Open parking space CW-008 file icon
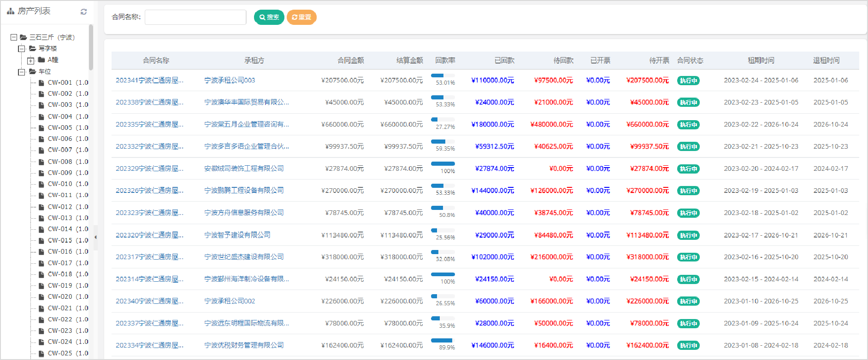This screenshot has height=360, width=868. coord(41,162)
